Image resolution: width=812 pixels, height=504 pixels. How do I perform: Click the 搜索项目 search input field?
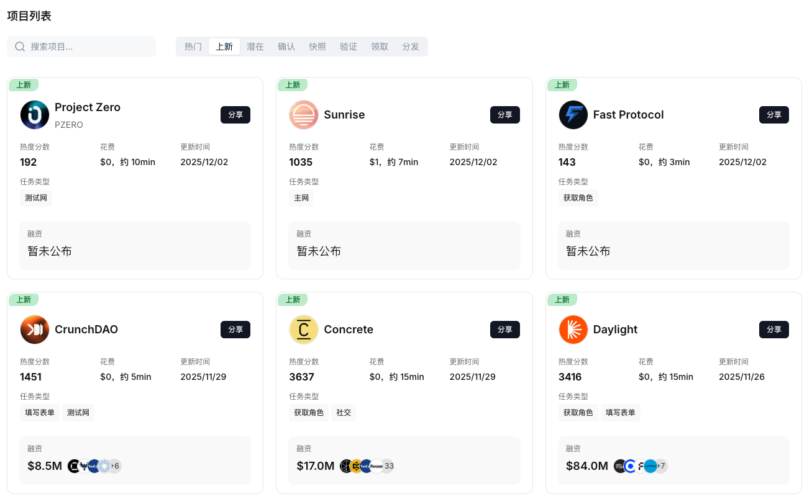point(81,47)
